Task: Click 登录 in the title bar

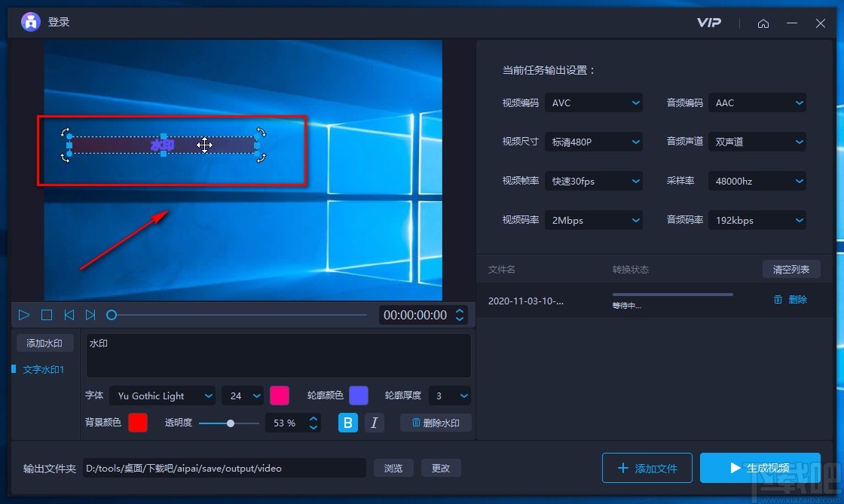Action: pos(57,22)
